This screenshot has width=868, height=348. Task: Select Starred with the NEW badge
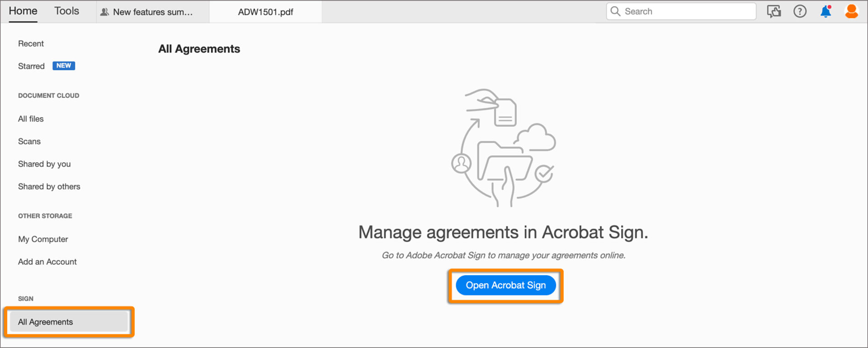click(31, 66)
